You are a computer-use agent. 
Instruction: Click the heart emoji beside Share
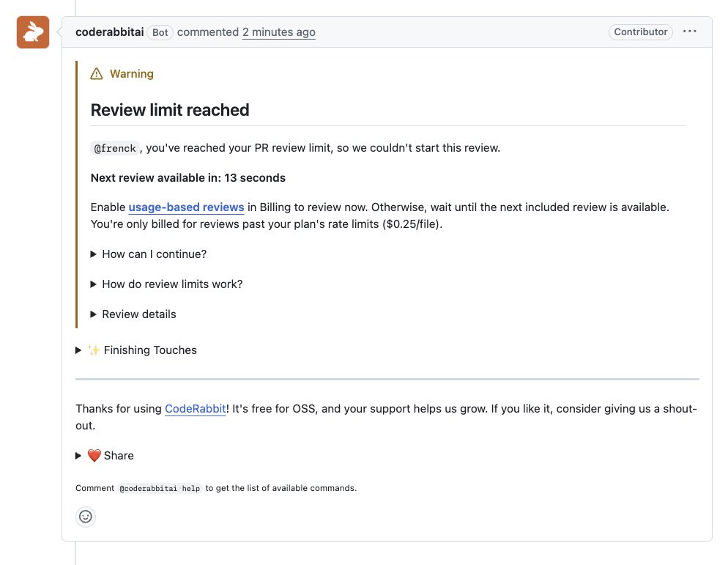tap(94, 455)
